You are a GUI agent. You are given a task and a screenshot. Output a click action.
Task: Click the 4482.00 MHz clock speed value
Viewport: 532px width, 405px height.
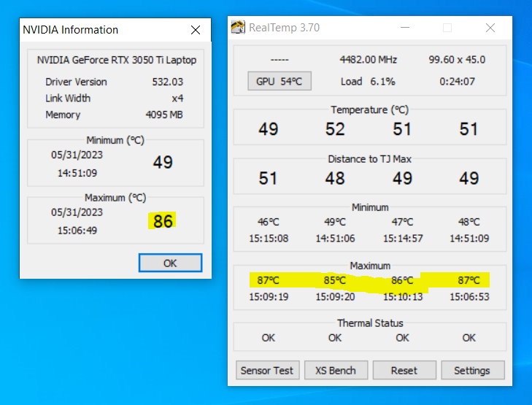(368, 60)
